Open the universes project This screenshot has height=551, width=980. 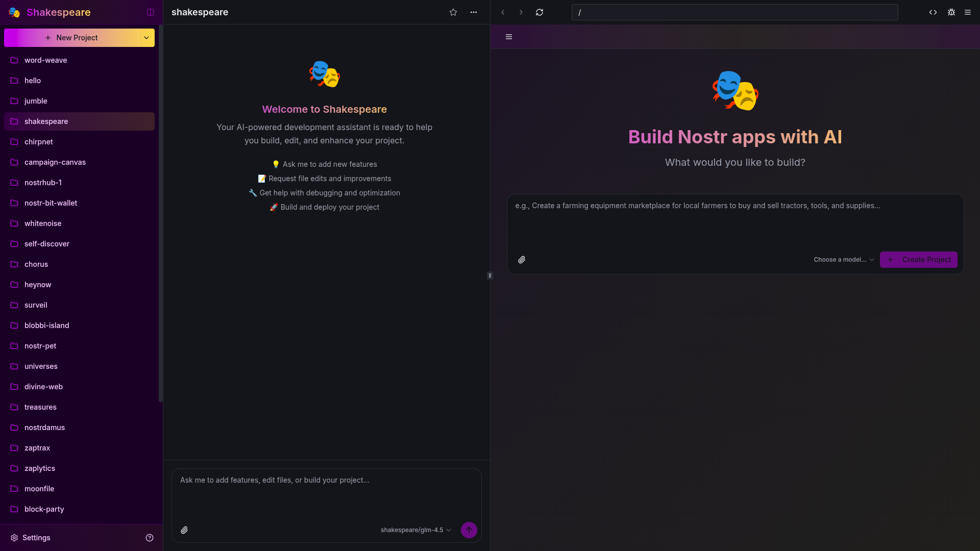79,366
